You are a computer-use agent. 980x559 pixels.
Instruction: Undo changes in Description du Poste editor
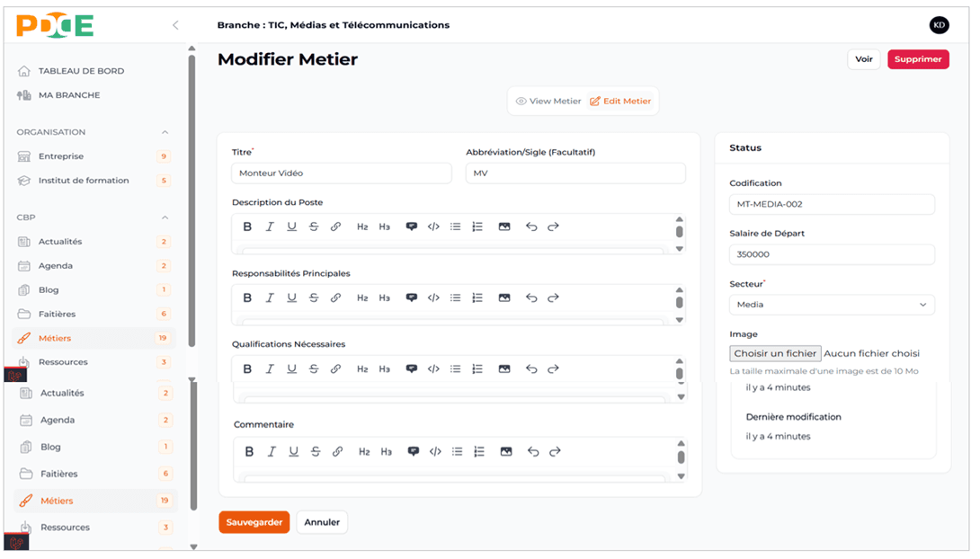(530, 226)
